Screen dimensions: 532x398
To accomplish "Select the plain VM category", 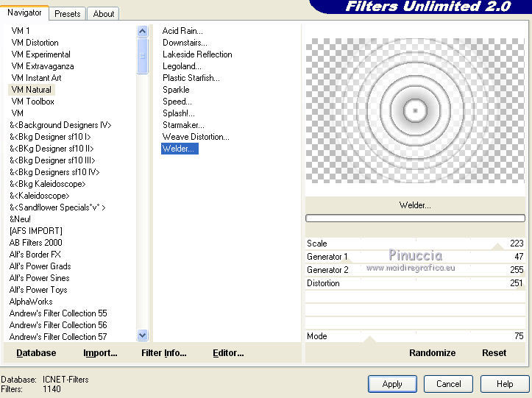I will [x=18, y=113].
